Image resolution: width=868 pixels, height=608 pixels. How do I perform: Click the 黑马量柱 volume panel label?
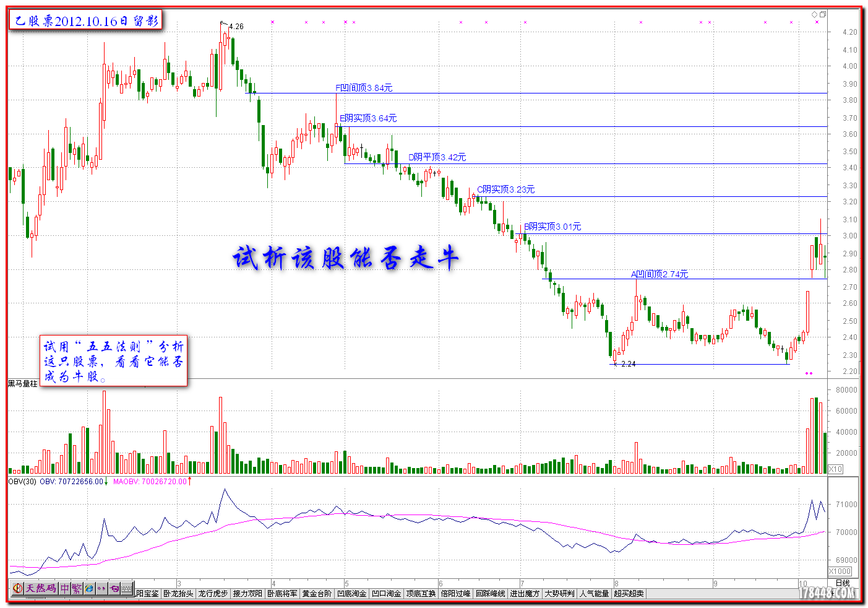(x=23, y=384)
